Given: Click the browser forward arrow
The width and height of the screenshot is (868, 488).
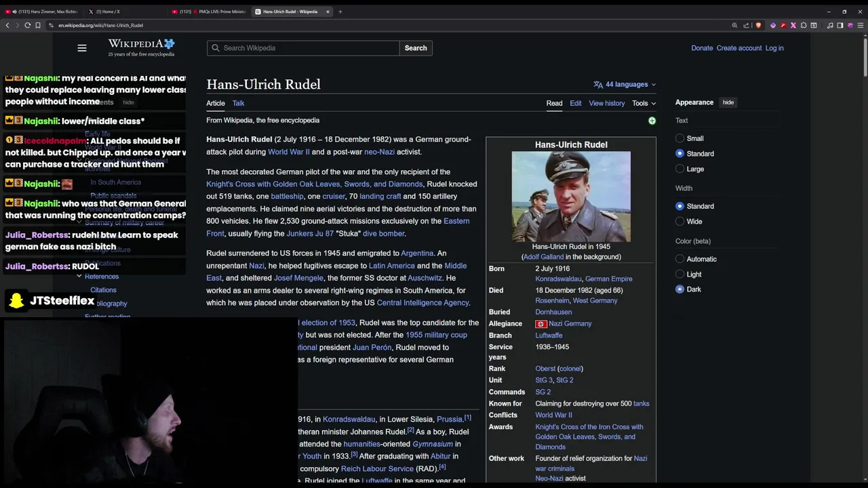Looking at the screenshot, I should pyautogui.click(x=17, y=25).
